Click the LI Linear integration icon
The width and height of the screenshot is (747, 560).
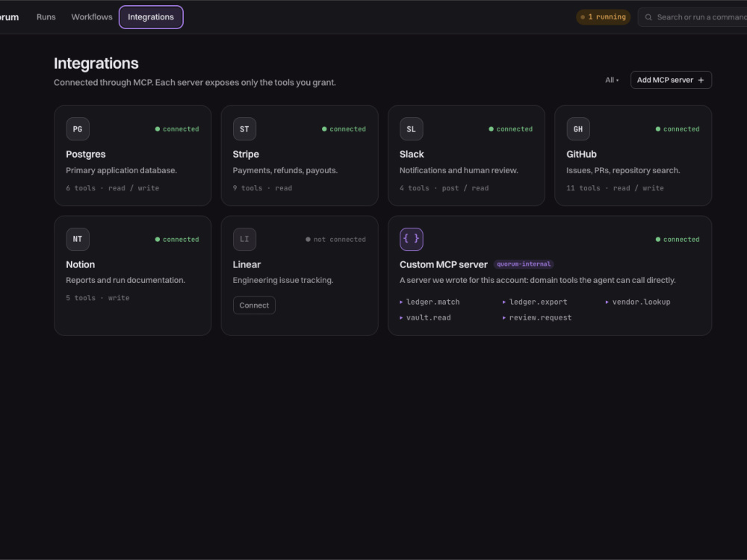(x=244, y=239)
